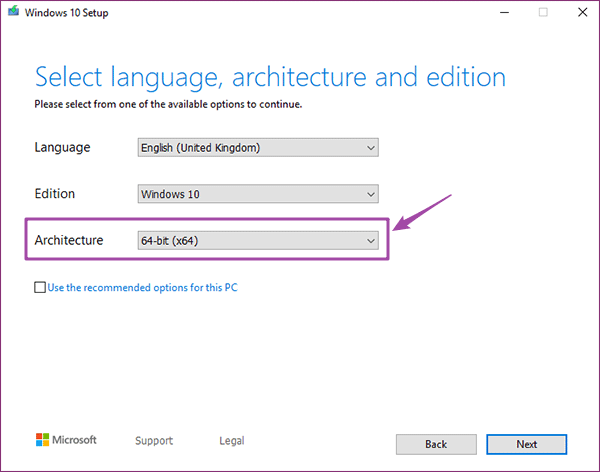Click the chevron arrow on Edition combo box
This screenshot has height=472, width=600.
(x=370, y=194)
